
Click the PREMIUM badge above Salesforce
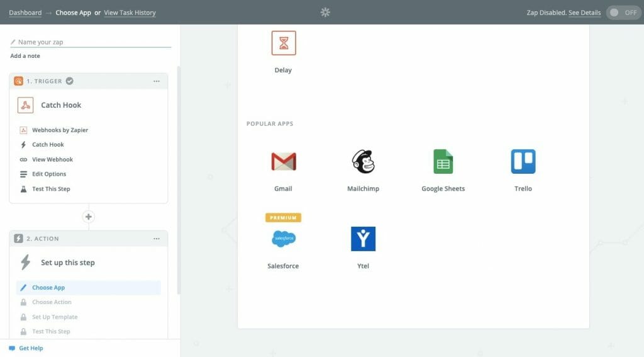point(284,218)
